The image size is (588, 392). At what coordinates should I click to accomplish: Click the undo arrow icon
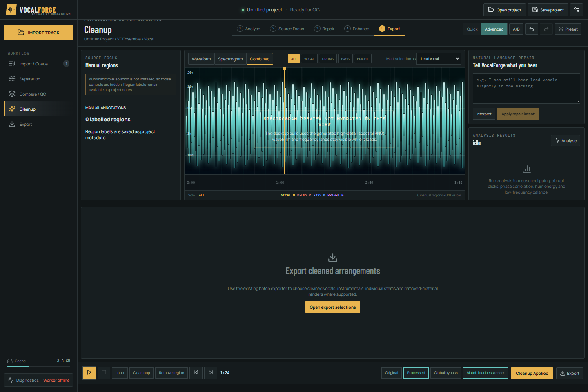[x=532, y=29]
